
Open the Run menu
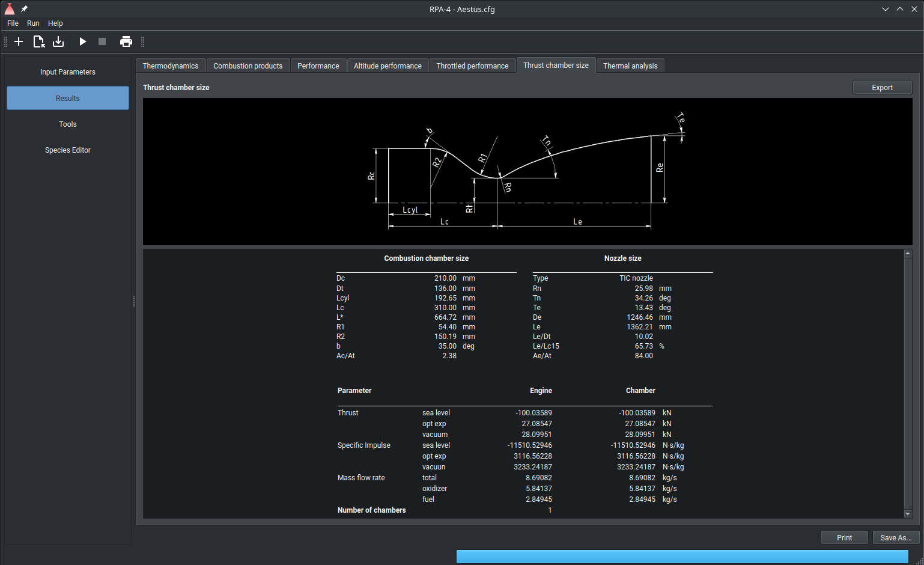click(33, 23)
